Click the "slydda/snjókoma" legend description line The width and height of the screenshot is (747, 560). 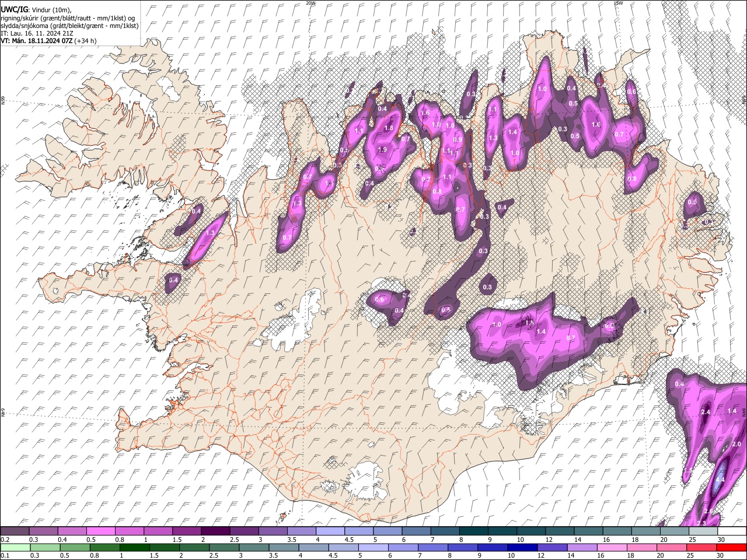pyautogui.click(x=69, y=26)
